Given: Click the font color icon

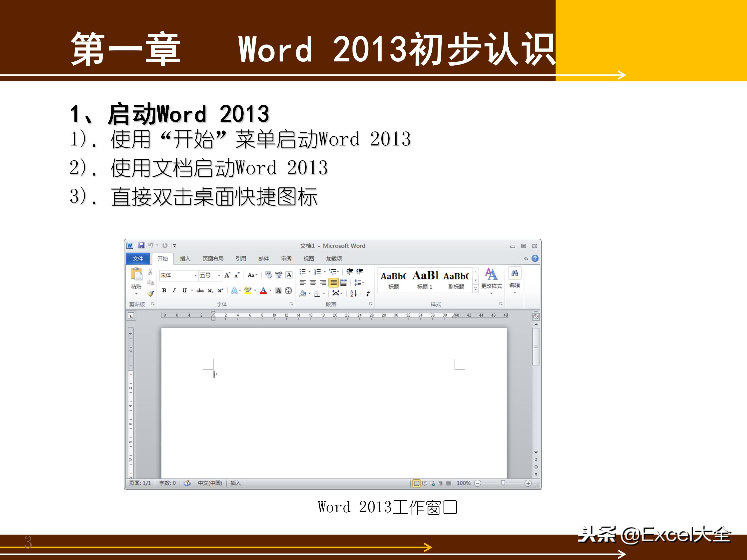Looking at the screenshot, I should 264,291.
